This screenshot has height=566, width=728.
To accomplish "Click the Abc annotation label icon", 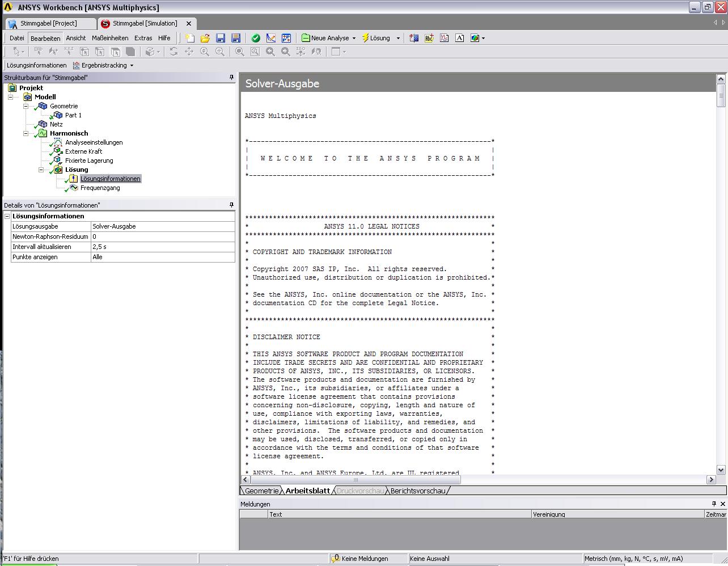I will 429,38.
